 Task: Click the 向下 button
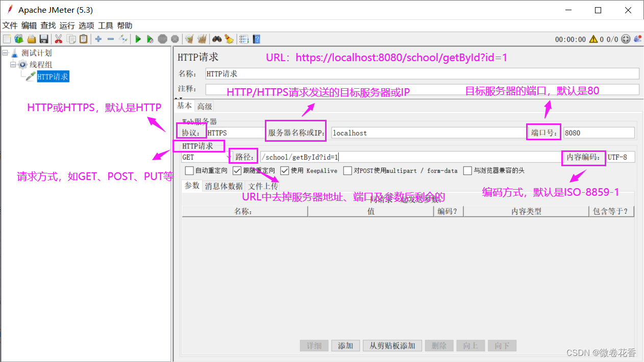point(502,346)
